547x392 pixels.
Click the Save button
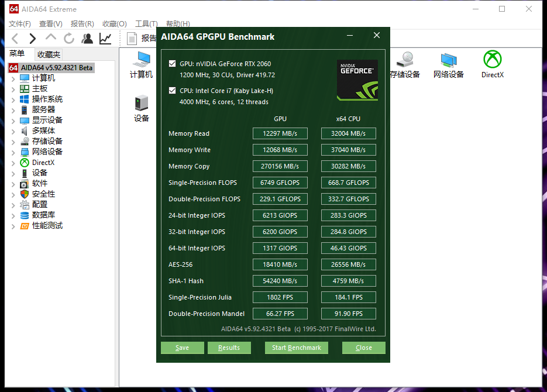tap(183, 348)
